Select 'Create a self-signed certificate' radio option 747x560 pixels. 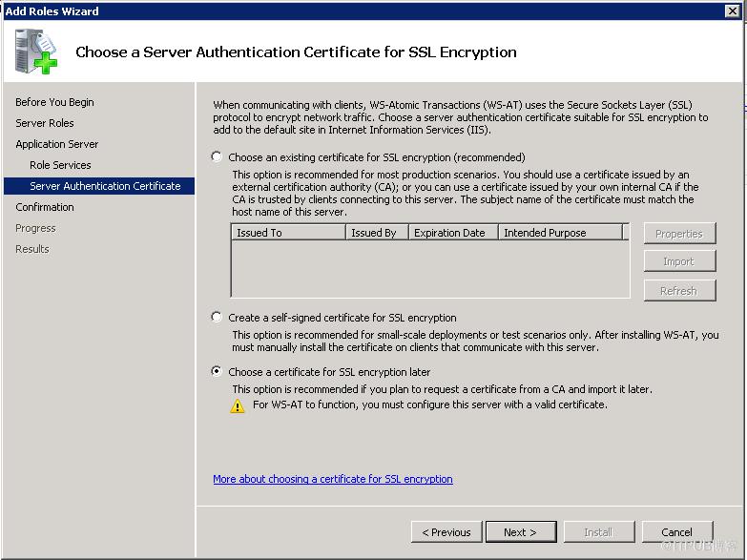coord(217,317)
